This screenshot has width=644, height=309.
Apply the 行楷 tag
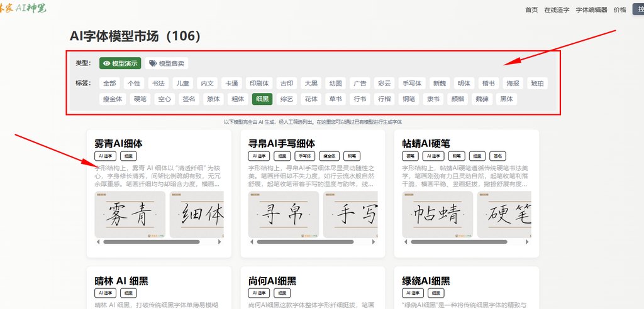(385, 99)
